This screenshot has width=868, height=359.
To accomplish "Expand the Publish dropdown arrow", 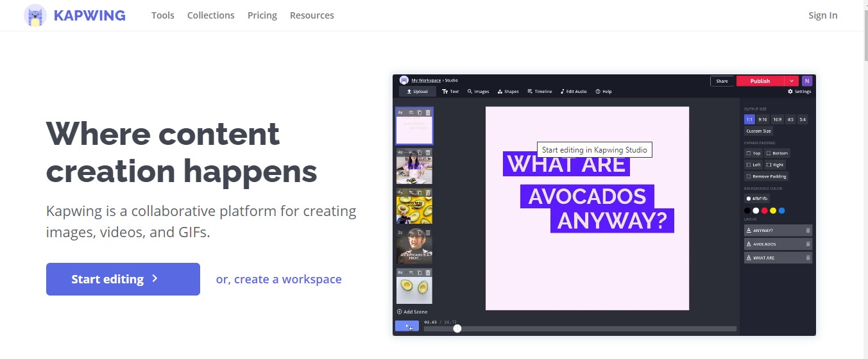I will [x=792, y=81].
